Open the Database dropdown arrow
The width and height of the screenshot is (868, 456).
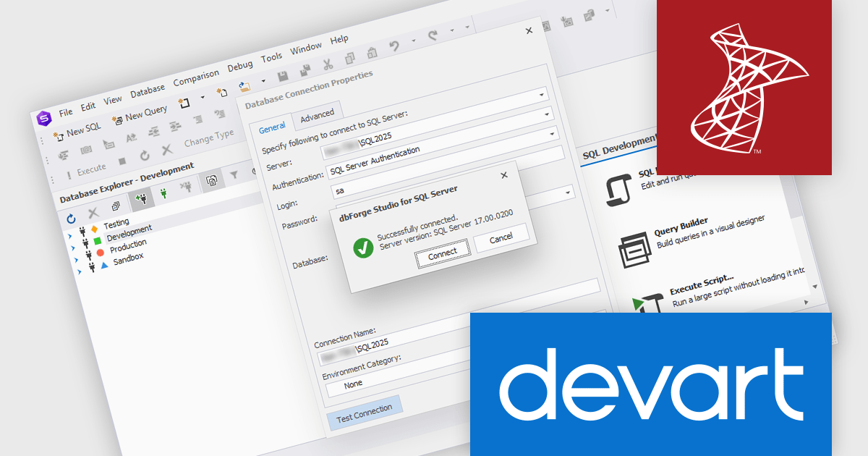tap(566, 192)
